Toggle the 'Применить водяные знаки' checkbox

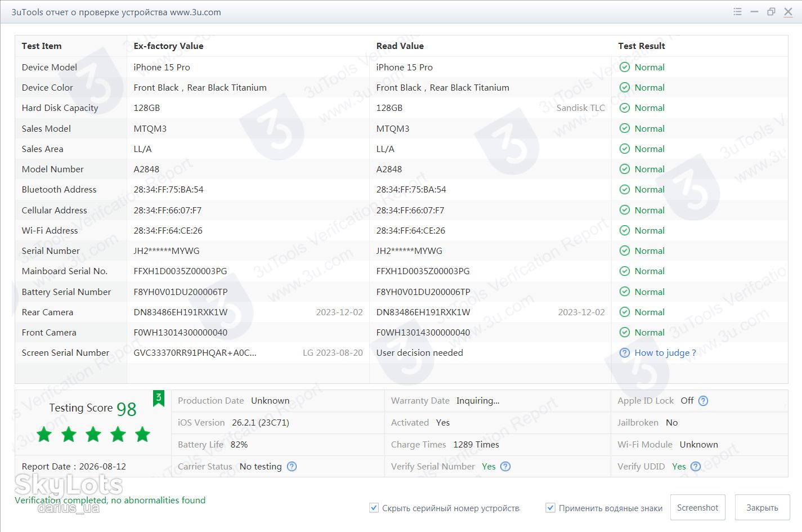(x=550, y=508)
